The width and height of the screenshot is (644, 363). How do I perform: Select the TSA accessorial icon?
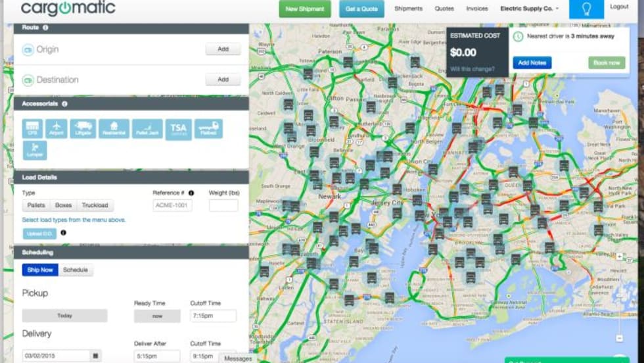(x=178, y=128)
